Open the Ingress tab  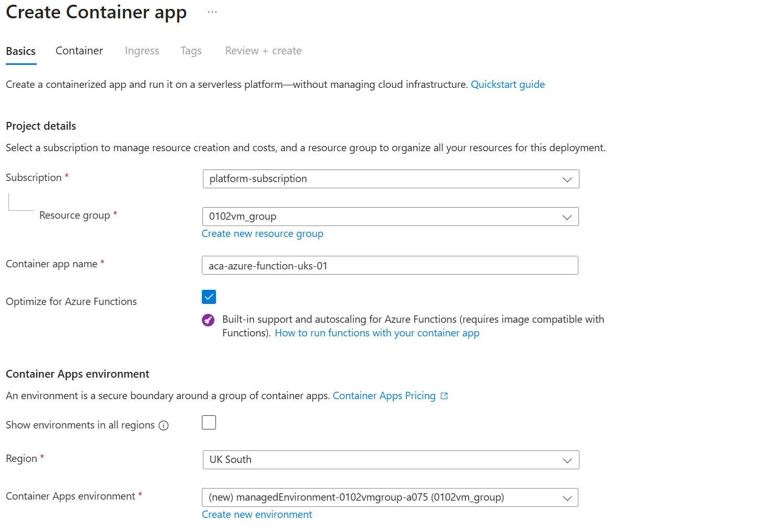point(142,51)
